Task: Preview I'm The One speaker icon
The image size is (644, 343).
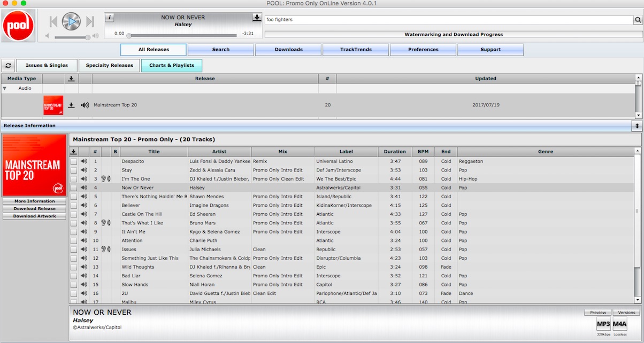Action: click(x=83, y=178)
